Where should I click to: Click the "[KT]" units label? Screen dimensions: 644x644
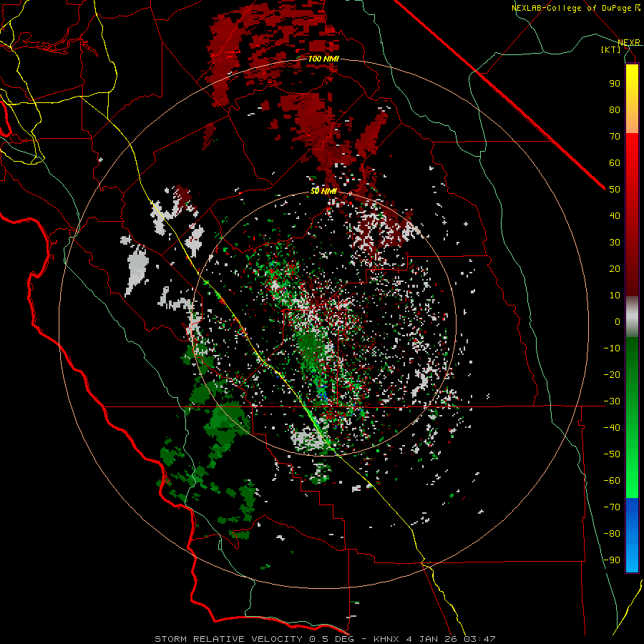[x=611, y=49]
